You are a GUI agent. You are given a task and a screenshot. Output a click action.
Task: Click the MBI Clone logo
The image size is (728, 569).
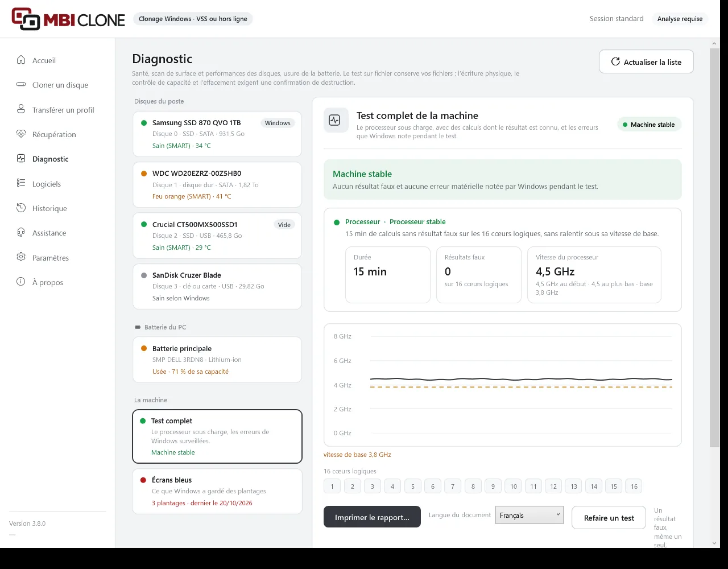(68, 19)
